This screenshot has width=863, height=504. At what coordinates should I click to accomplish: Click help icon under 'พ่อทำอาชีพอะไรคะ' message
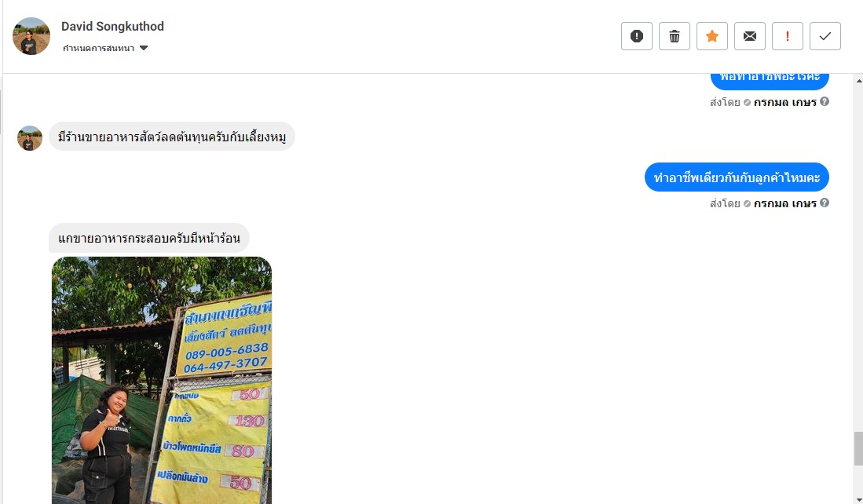825,101
